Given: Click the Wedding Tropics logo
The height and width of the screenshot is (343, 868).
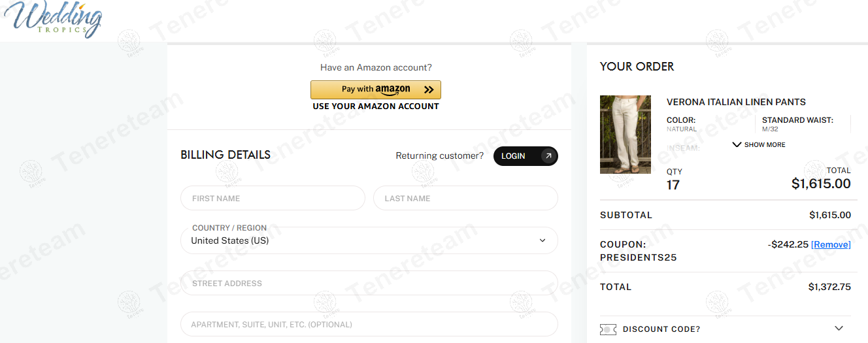Looking at the screenshot, I should [x=53, y=19].
